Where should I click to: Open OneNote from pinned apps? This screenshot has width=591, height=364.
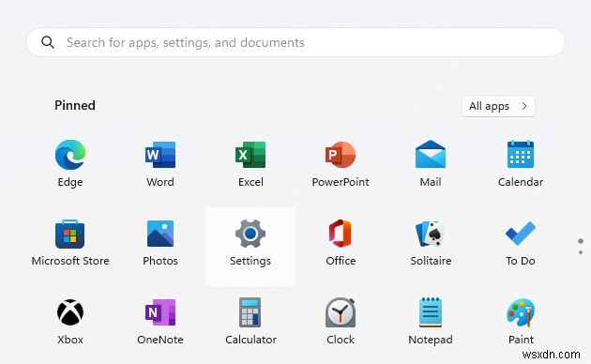click(160, 312)
